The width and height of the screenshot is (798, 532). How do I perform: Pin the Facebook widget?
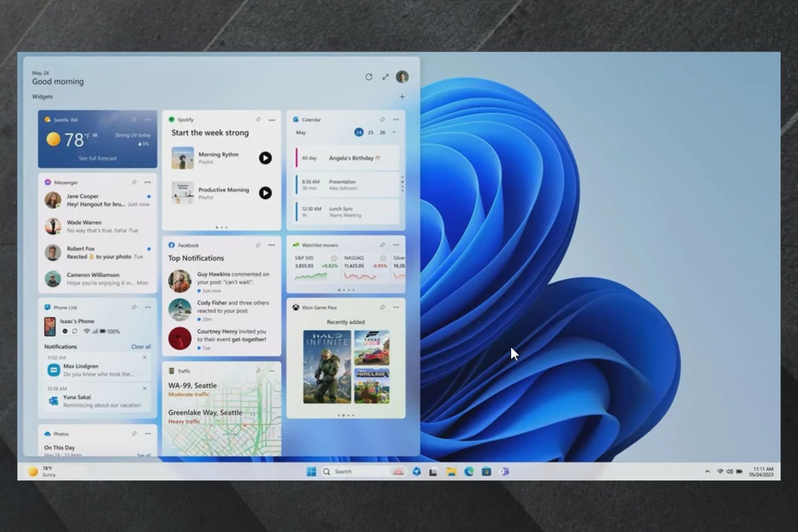click(258, 245)
